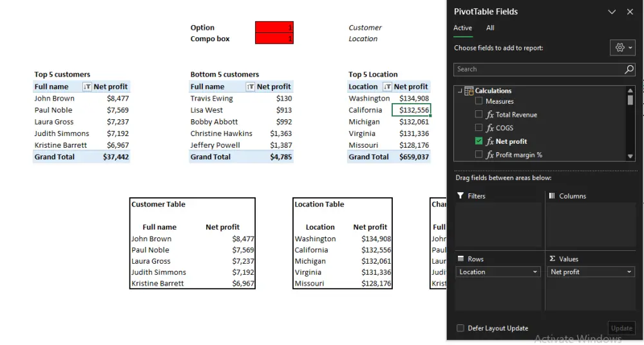
Task: Uncheck the Net profit field checkbox
Action: pyautogui.click(x=478, y=141)
